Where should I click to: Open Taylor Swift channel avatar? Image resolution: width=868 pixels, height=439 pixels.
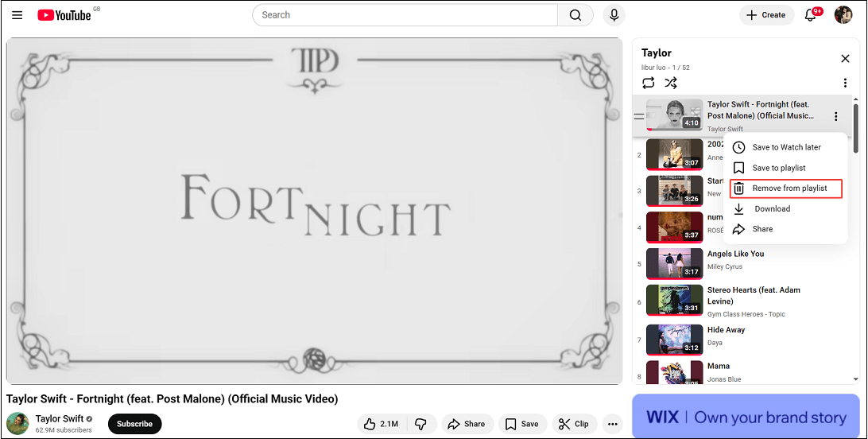click(x=17, y=424)
